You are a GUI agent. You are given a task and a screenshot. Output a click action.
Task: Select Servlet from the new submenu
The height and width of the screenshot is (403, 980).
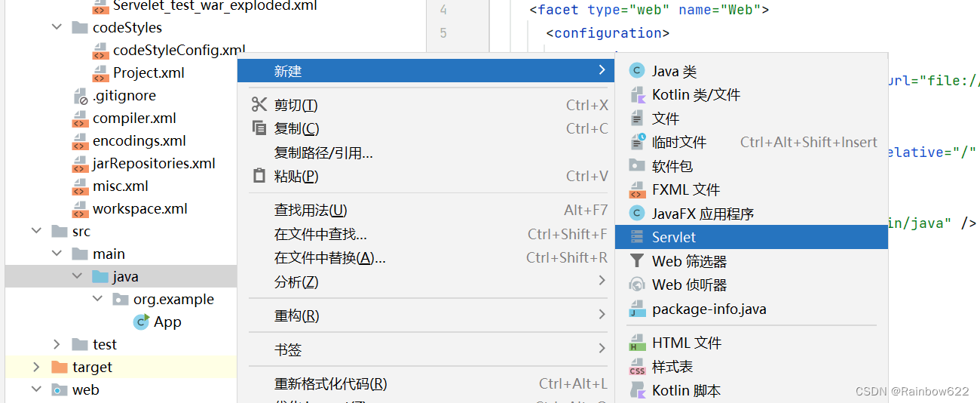[674, 237]
